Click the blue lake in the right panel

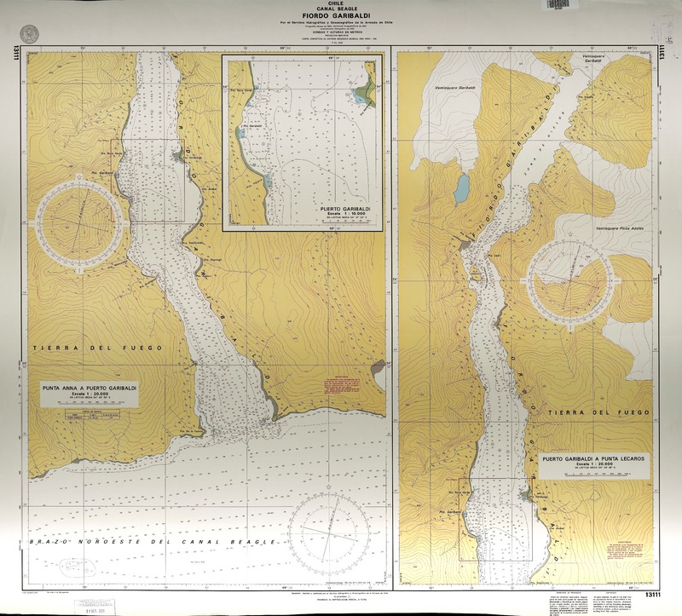tap(461, 188)
